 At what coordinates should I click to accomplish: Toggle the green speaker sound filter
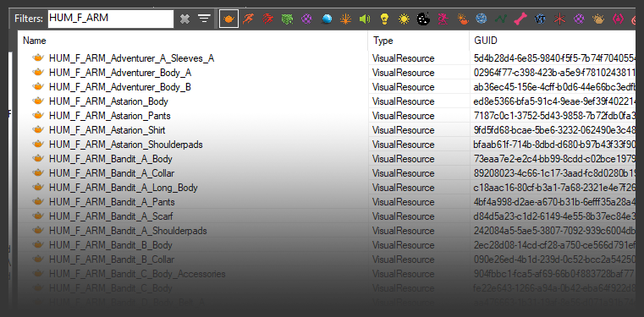coord(365,19)
